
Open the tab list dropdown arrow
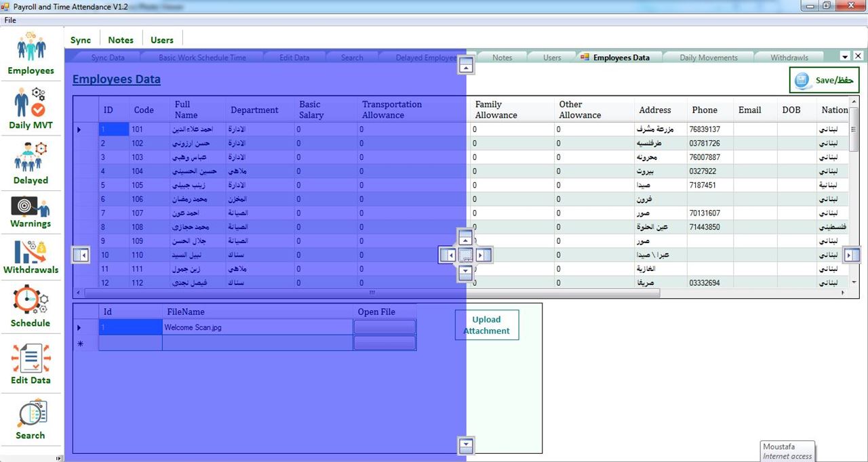coord(845,56)
